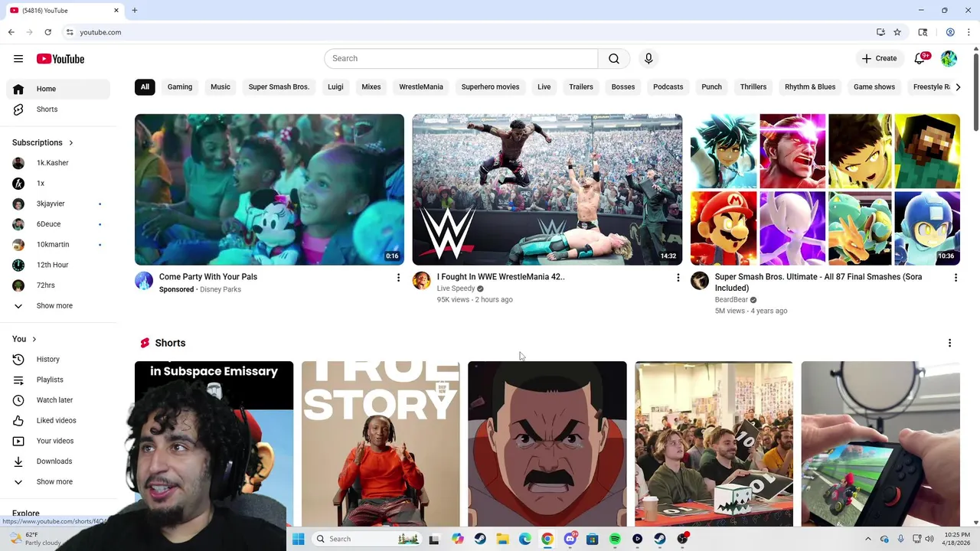Select the WrestleMania filter chip
Viewport: 980px width, 551px height.
pos(421,87)
